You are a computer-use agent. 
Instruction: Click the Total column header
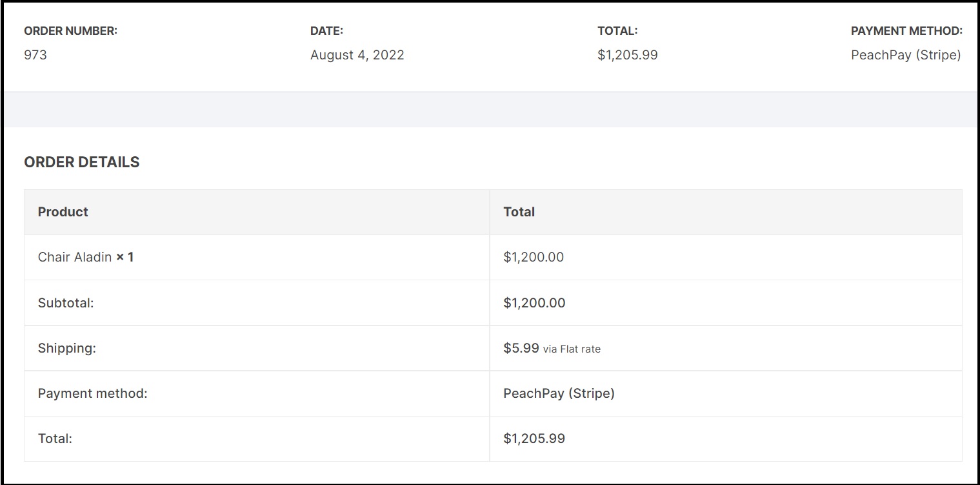(519, 212)
